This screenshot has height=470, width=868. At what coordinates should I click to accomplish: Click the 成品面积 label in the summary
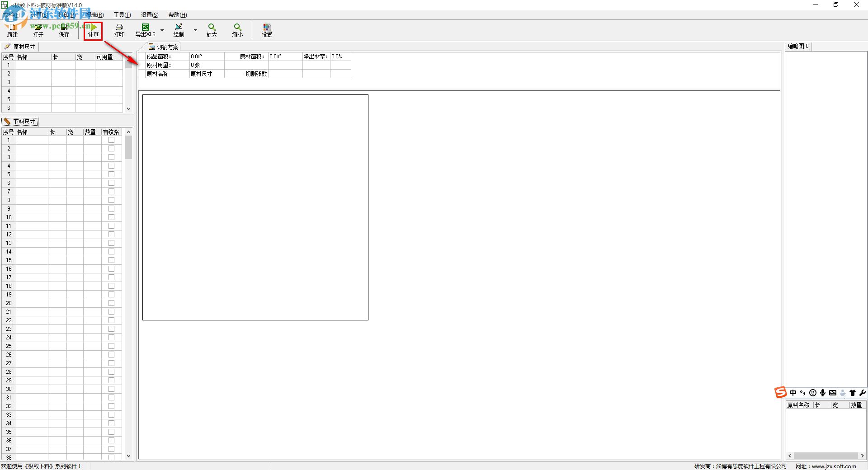click(159, 56)
